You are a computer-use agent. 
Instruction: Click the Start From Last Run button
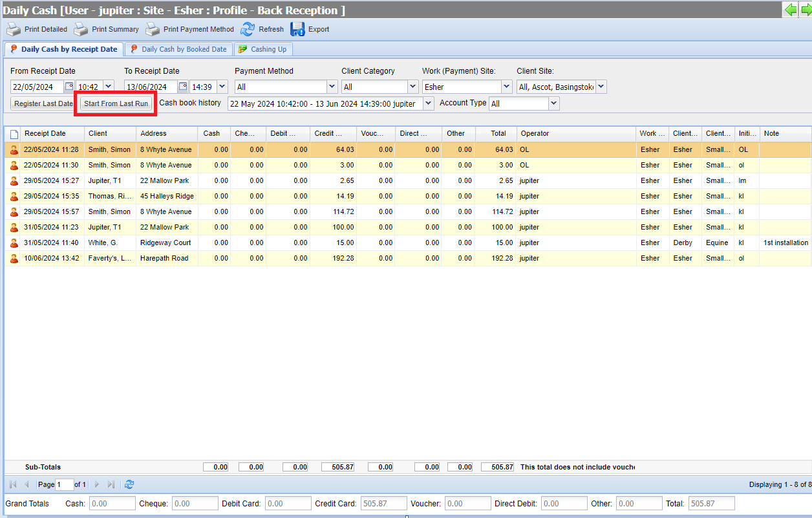point(116,103)
